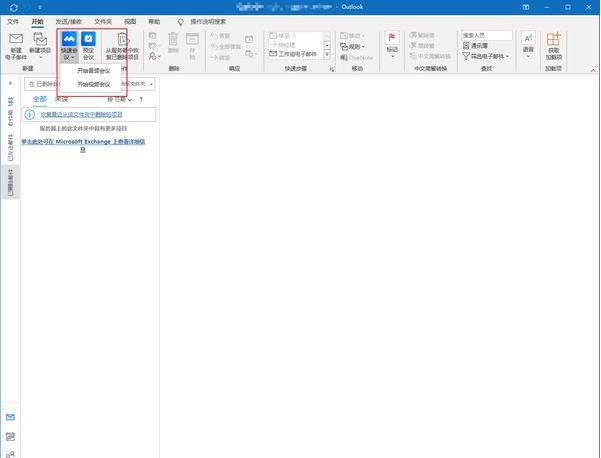This screenshot has width=601, height=458.
Task: Switch to the Send/Receive (发送/接收) tab
Action: click(x=70, y=20)
